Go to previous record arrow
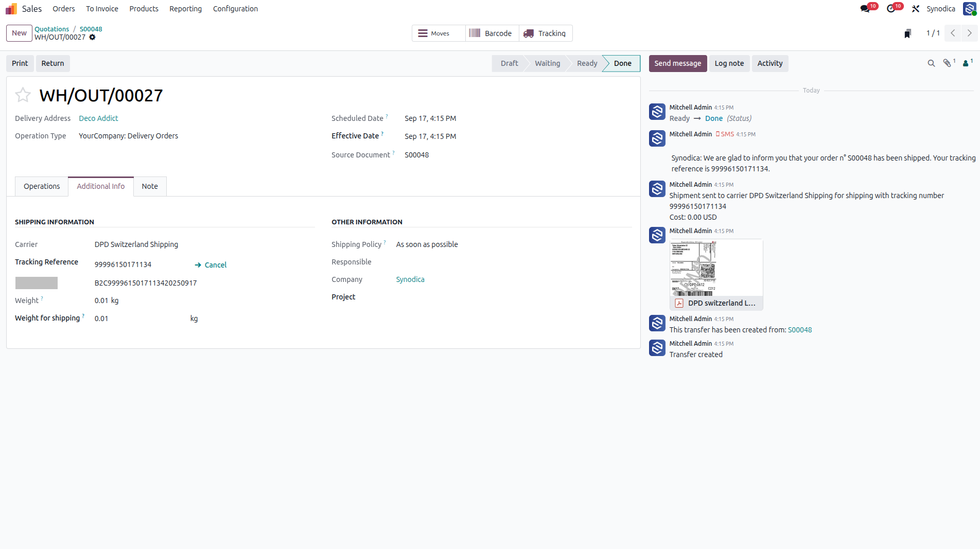 953,33
